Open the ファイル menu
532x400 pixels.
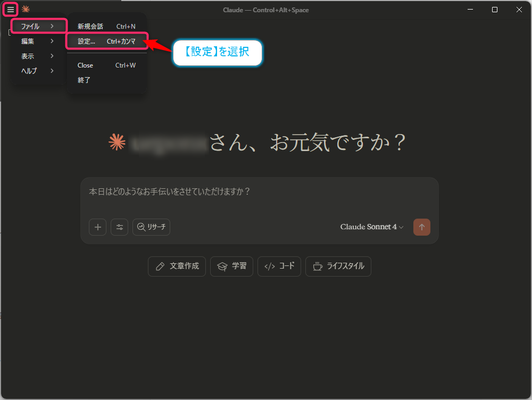point(38,26)
